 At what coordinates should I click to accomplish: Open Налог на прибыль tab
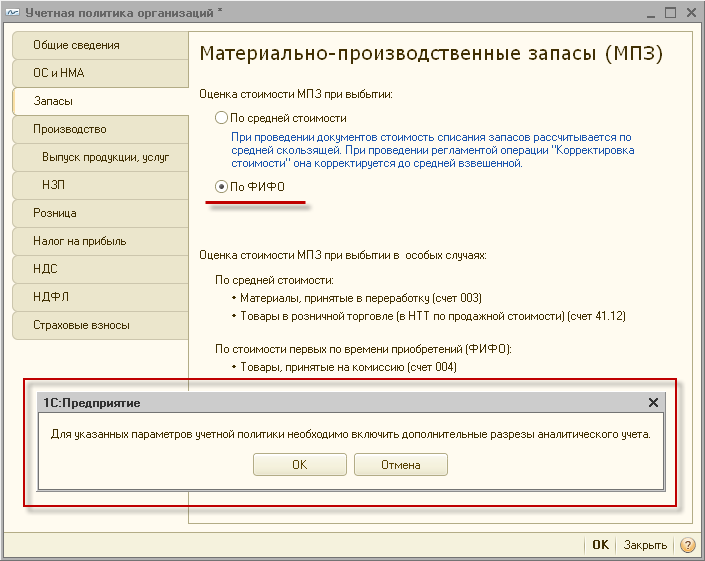(x=100, y=241)
